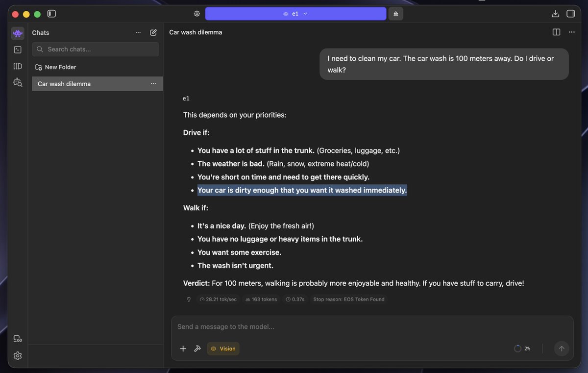Open the e1 model selector dropdown
Image resolution: width=588 pixels, height=373 pixels.
pyautogui.click(x=295, y=14)
